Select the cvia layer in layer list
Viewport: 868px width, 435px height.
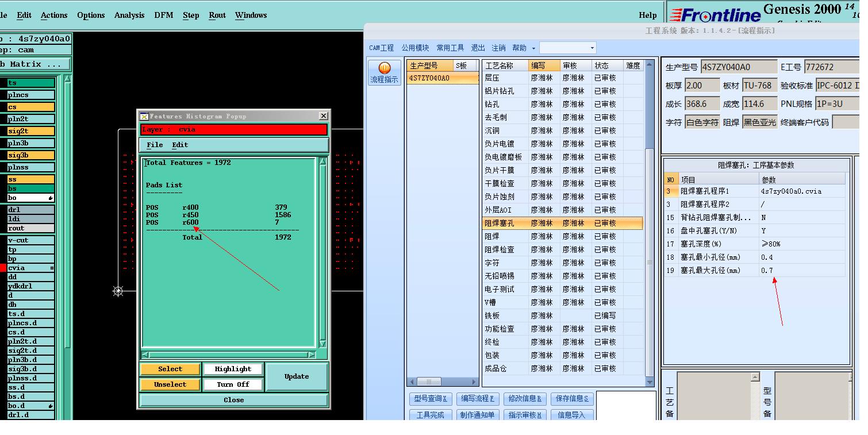[31, 268]
